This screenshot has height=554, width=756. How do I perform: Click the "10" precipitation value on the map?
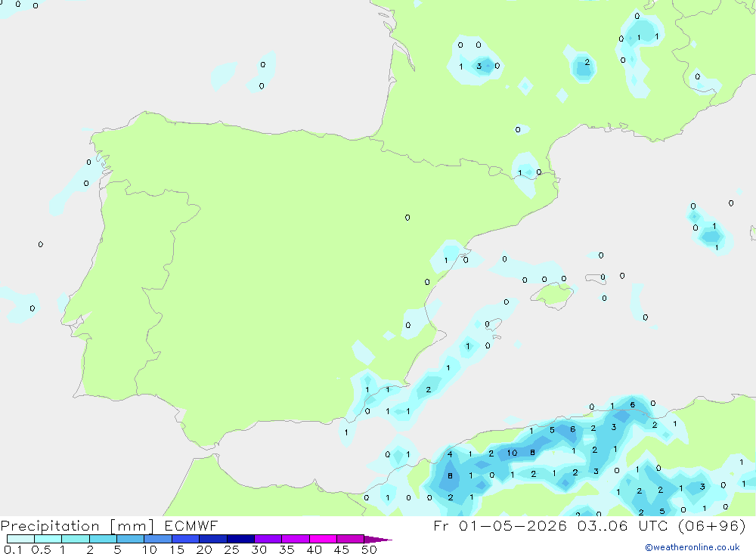coord(512,453)
